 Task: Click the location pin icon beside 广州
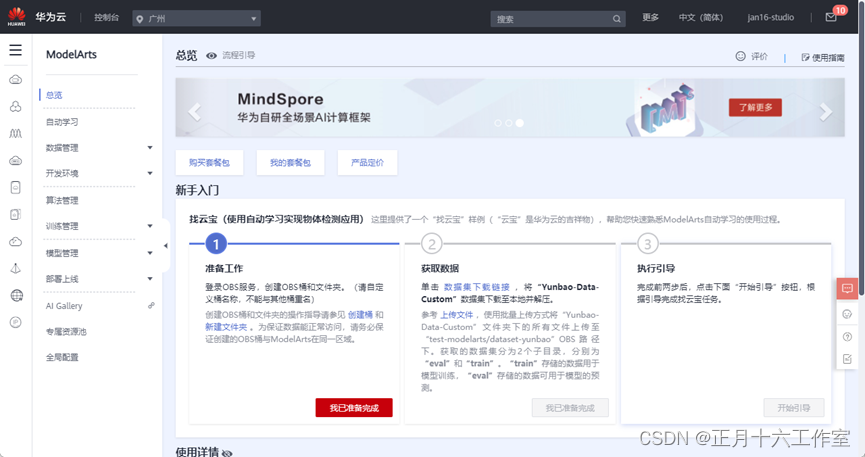(140, 19)
